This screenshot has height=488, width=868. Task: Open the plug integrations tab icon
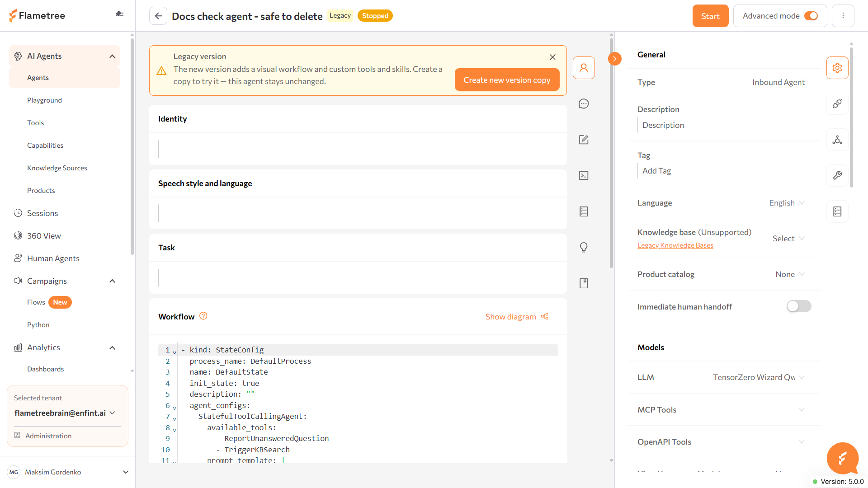tap(837, 104)
